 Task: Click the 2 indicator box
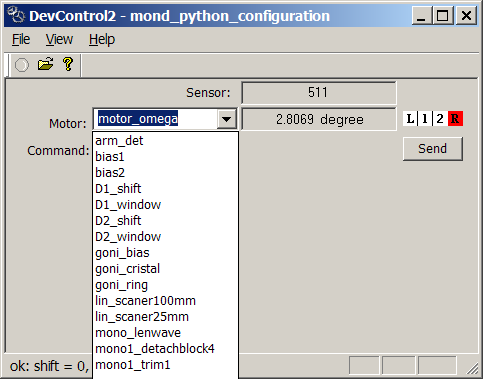point(440,119)
